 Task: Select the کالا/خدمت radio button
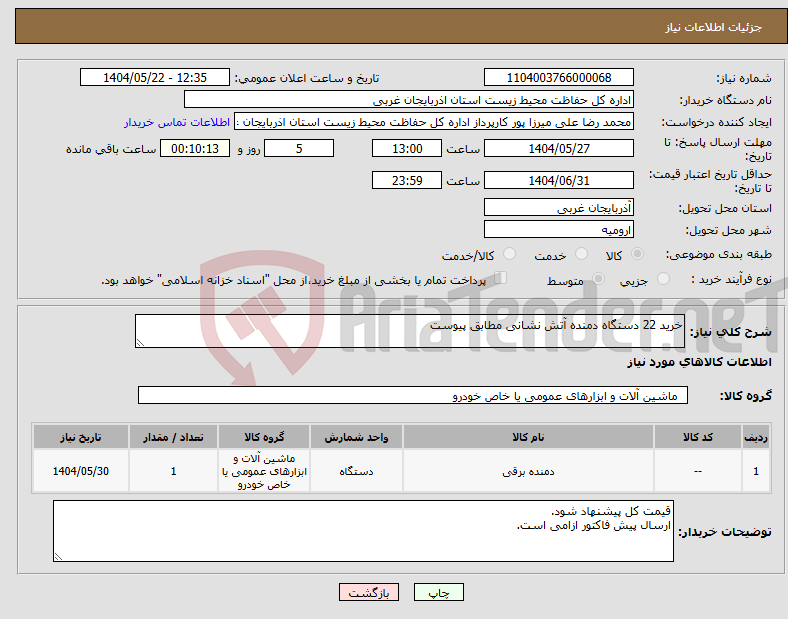point(510,254)
